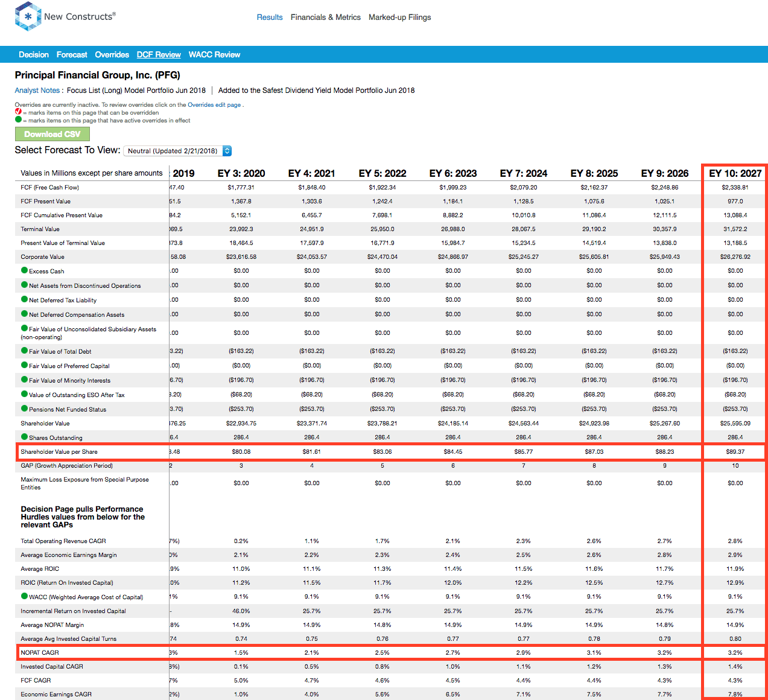Click the $25,595.09 shareholder value cell
Image resolution: width=768 pixels, height=700 pixels.
pyautogui.click(x=735, y=423)
